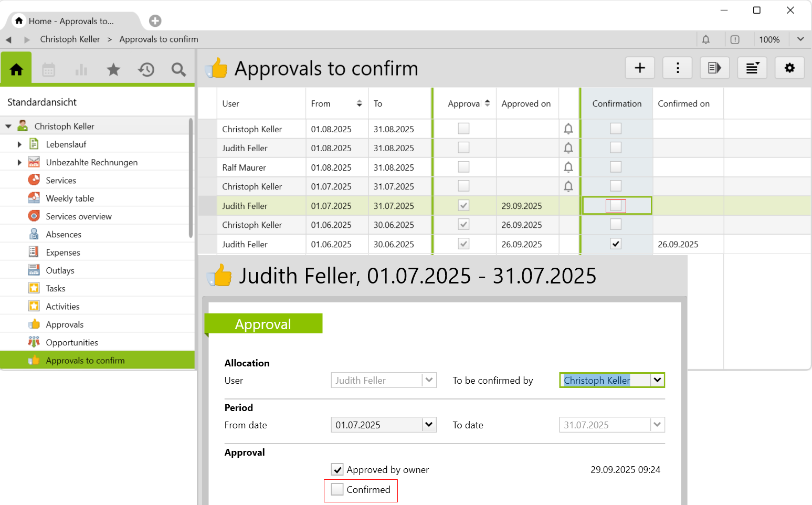This screenshot has width=812, height=505.
Task: Open the favorites star icon
Action: 113,69
